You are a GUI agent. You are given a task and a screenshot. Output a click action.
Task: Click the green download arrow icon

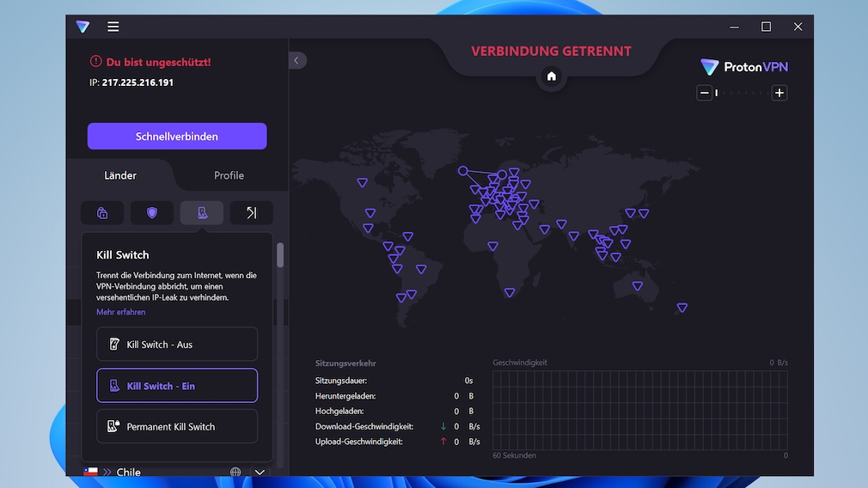(x=443, y=426)
